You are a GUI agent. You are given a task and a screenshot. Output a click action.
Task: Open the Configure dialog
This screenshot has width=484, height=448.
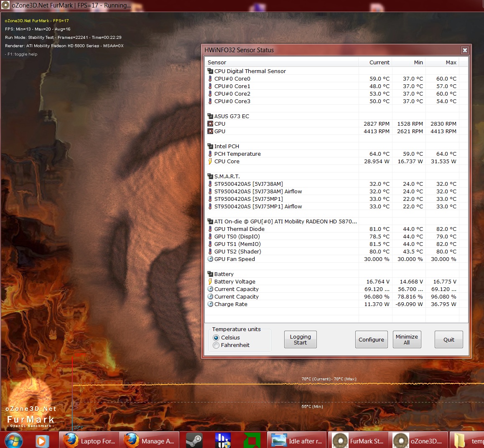(371, 339)
